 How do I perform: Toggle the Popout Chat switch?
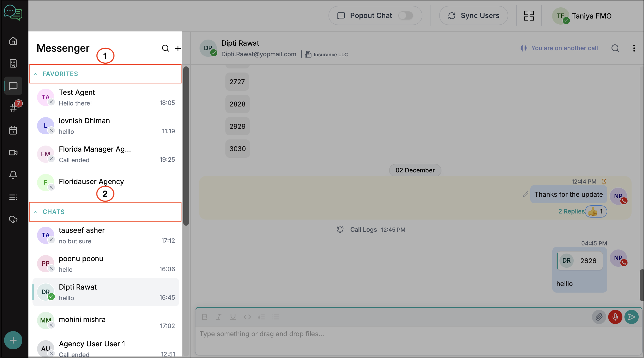pos(405,16)
